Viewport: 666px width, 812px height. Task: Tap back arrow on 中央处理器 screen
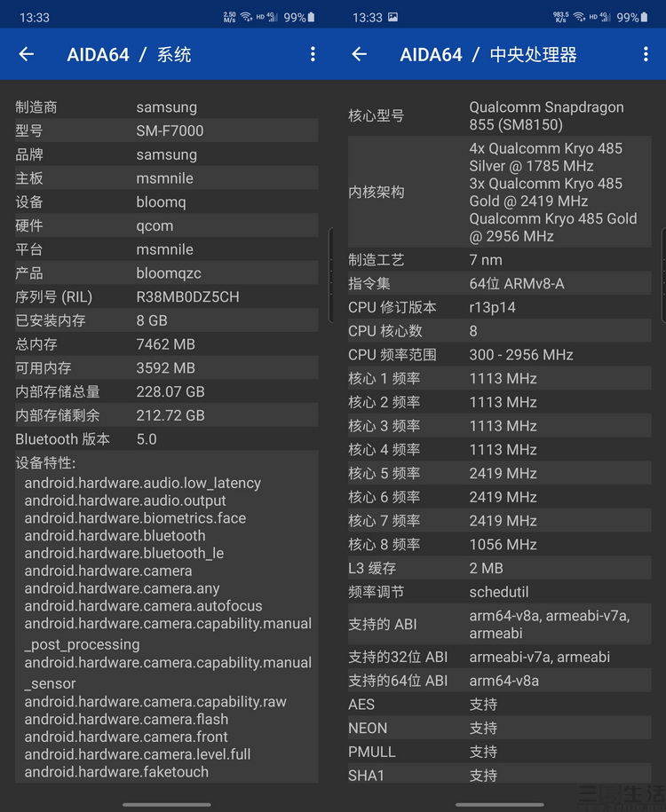point(359,54)
